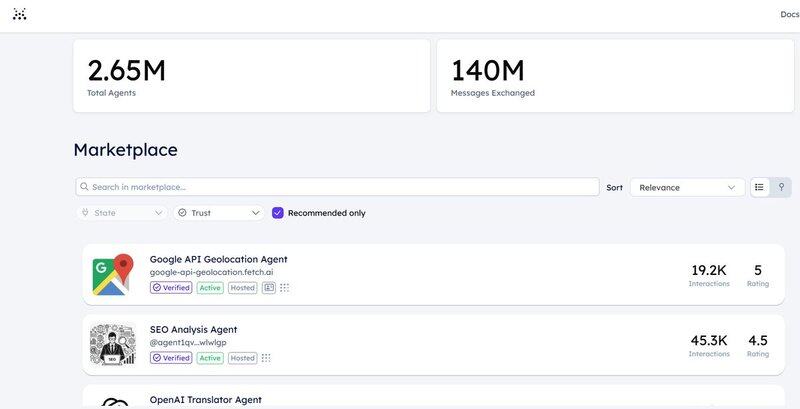800x409 pixels.
Task: Click grid dots icon on Geolocation Agent
Action: 284,288
